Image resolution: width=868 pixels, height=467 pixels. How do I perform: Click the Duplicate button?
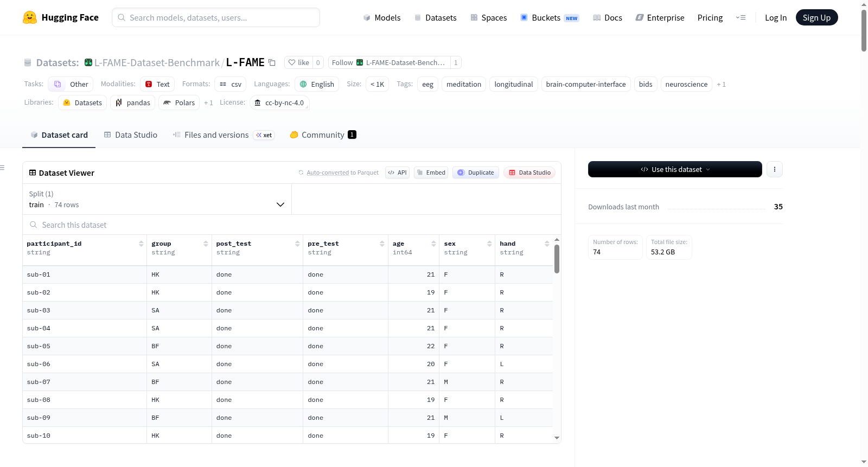point(476,172)
